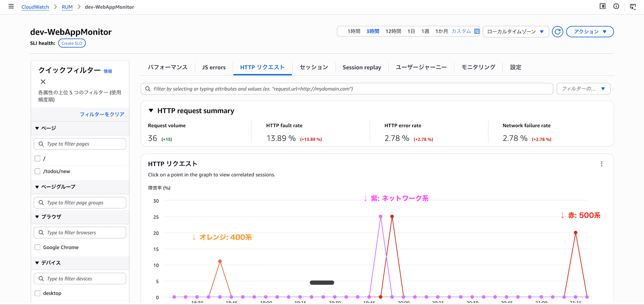Switch to the Session replay tab

[362, 67]
